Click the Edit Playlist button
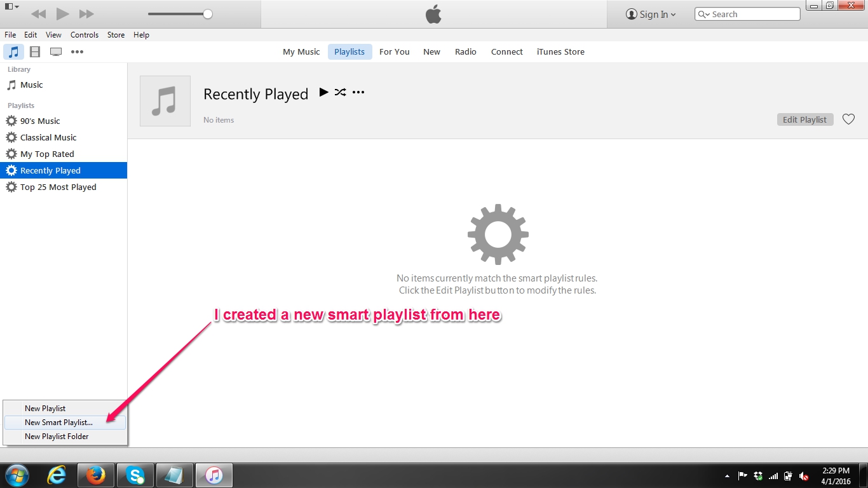Viewport: 868px width, 488px height. tap(804, 119)
